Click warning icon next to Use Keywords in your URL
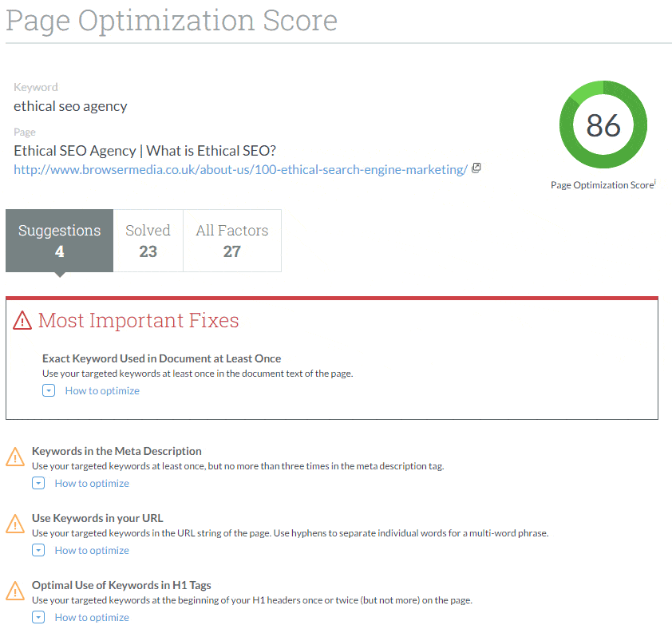Screen dimensions: 672x633 tap(15, 524)
